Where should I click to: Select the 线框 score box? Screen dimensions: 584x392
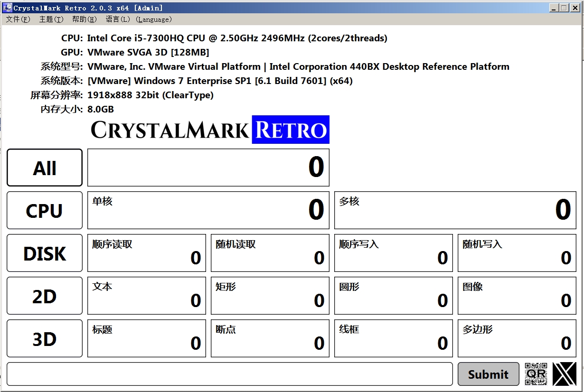point(394,338)
